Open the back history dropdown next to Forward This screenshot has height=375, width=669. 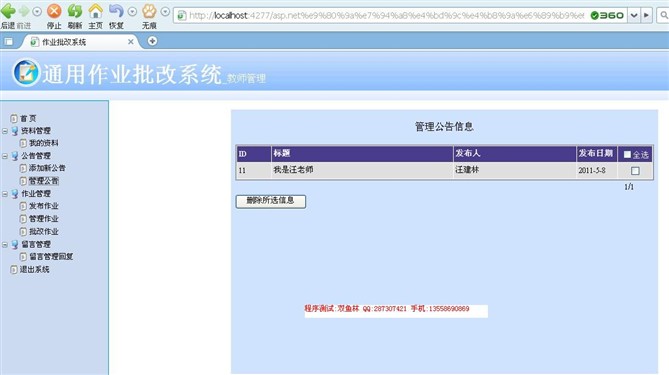tap(37, 12)
